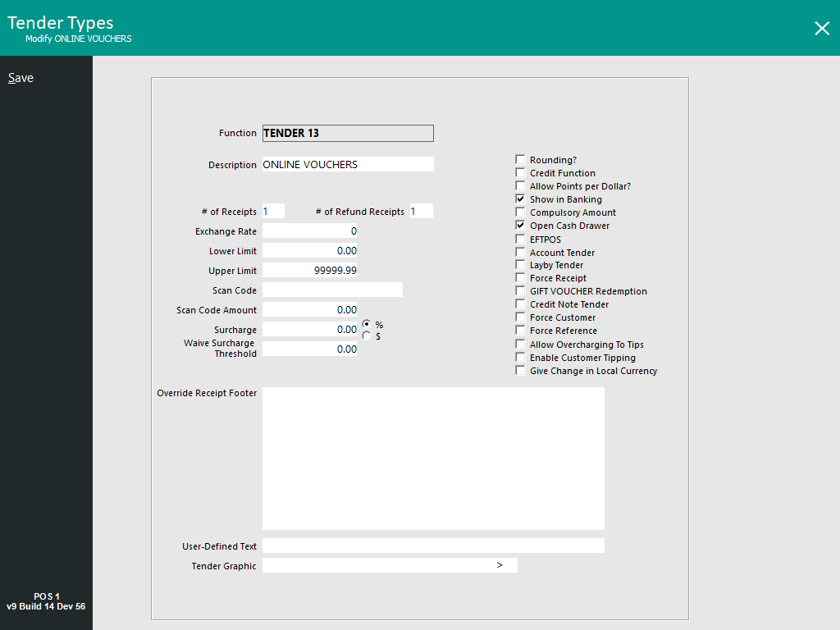The height and width of the screenshot is (630, 840).
Task: Enable the Rounding? checkbox
Action: (x=520, y=159)
